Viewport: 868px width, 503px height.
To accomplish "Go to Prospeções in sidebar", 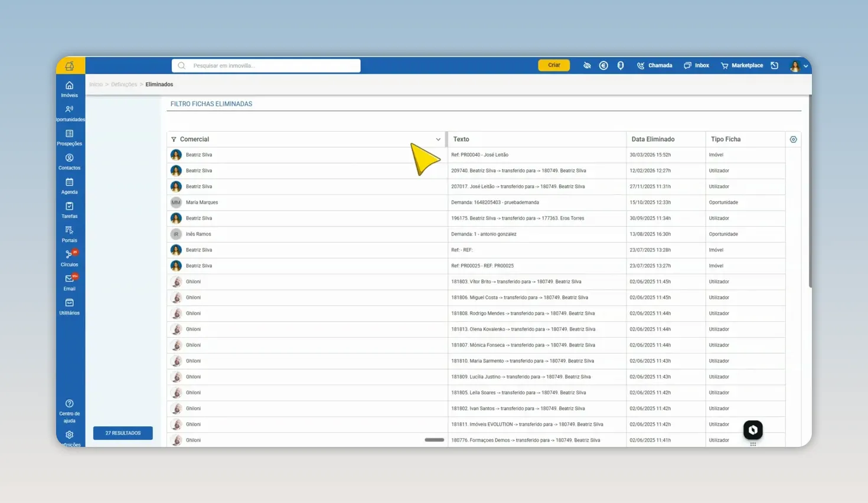I will (69, 138).
